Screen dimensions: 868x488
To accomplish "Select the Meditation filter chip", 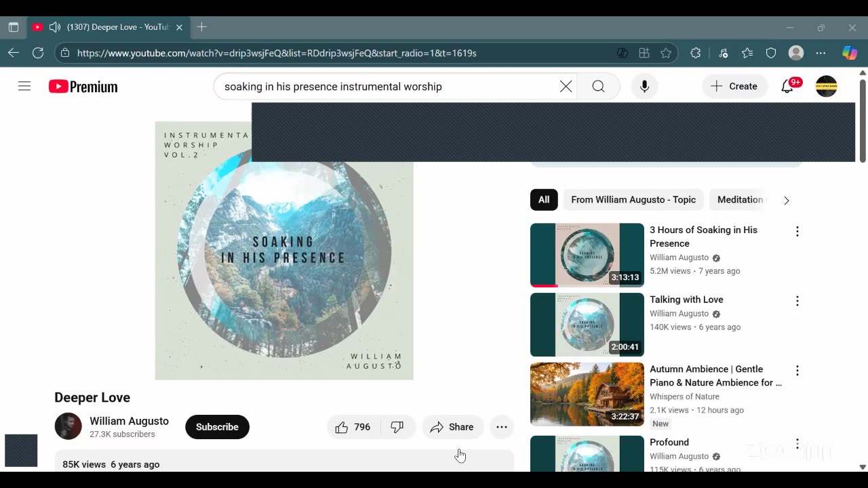I will (739, 200).
